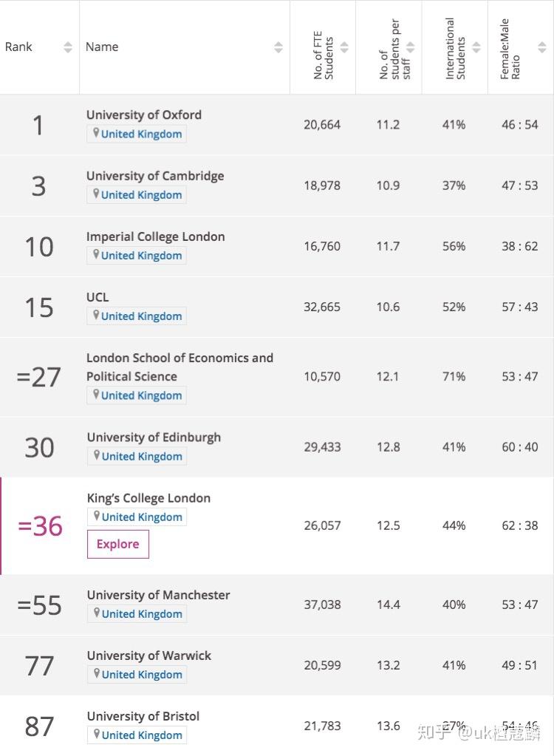Sort table by Rank column arrows
Image resolution: width=554 pixels, height=756 pixels.
coord(68,47)
